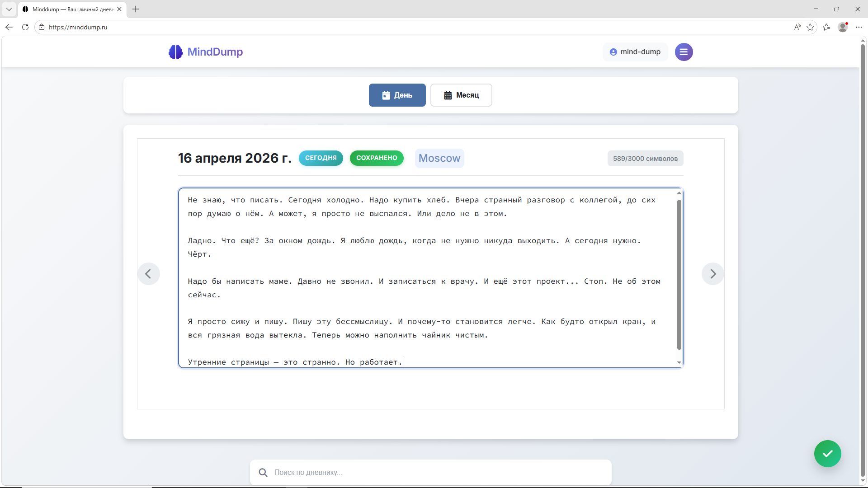Go to the previous day entry

coord(148,274)
